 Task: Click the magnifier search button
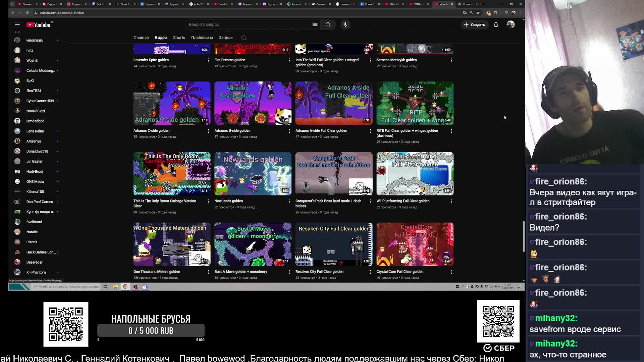328,24
